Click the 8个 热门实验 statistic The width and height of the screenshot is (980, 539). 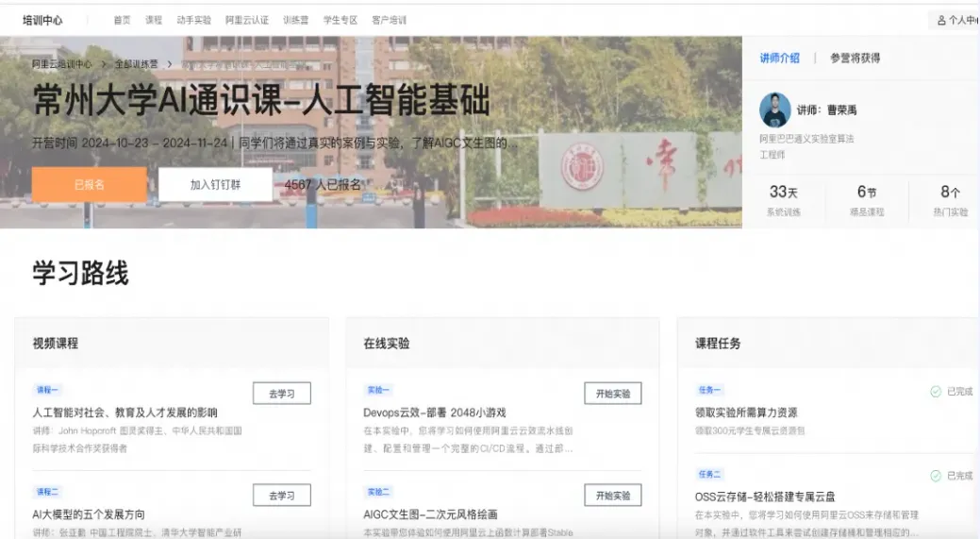coord(951,200)
